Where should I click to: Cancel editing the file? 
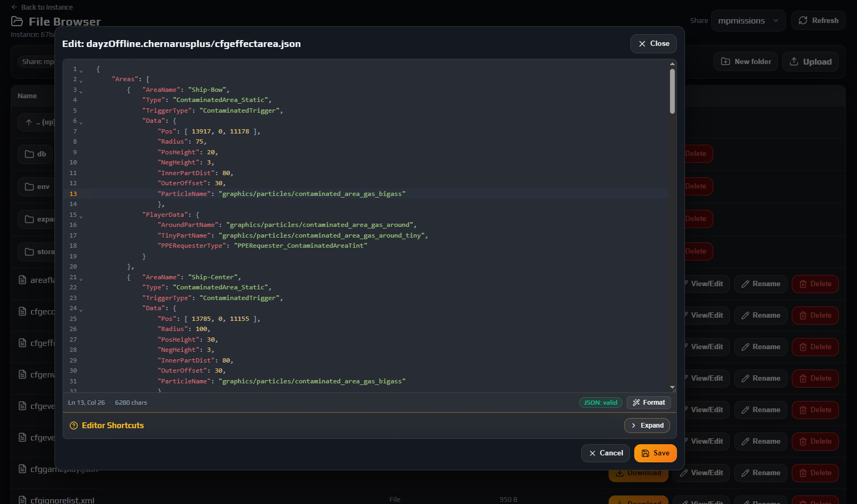tap(605, 453)
